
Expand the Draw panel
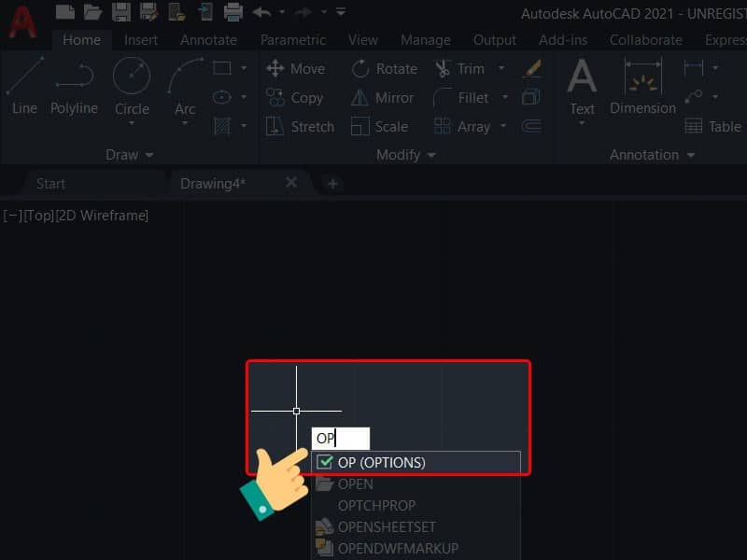[x=131, y=155]
